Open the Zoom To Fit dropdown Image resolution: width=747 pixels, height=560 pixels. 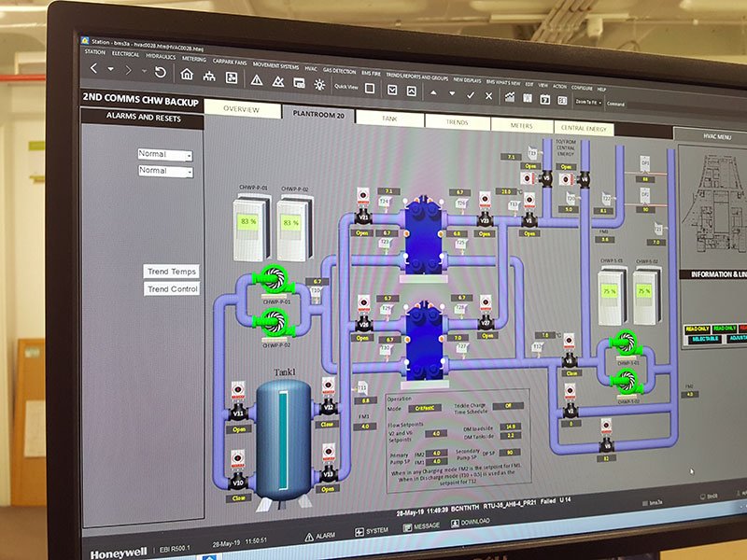tap(588, 102)
